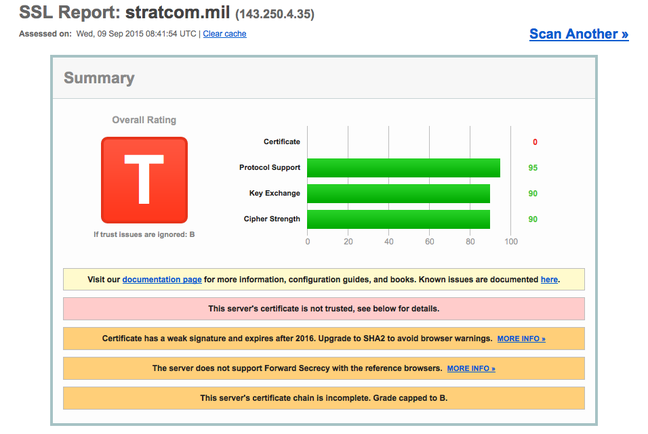Screen dimensions: 648x434
Task: Click the Key Exchange label
Action: click(x=274, y=193)
